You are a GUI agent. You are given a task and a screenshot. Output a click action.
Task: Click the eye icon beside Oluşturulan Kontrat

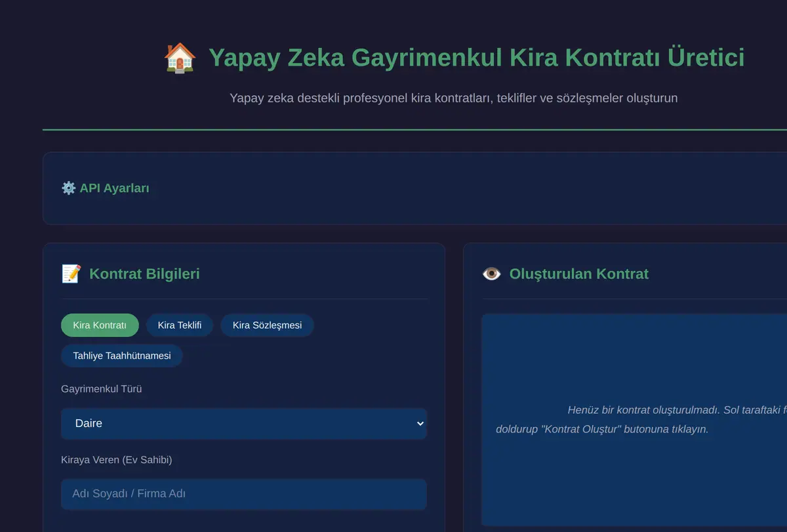tap(492, 274)
